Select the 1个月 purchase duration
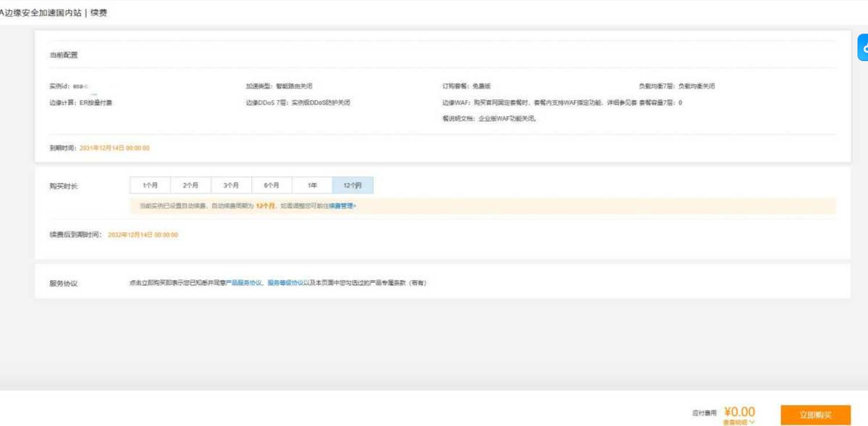The width and height of the screenshot is (868, 426). (x=150, y=185)
